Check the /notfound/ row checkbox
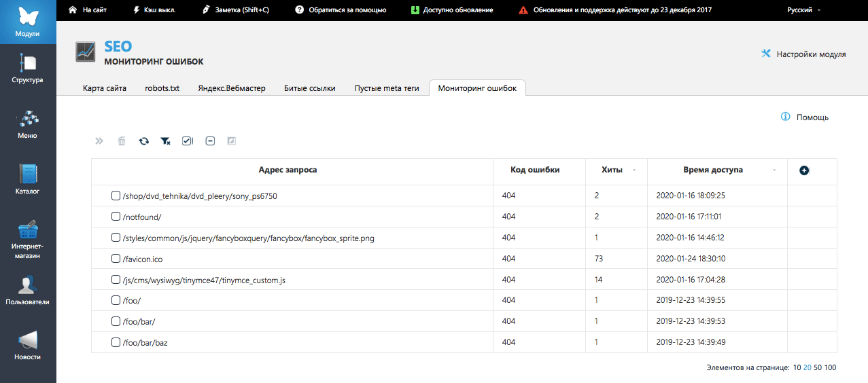Image resolution: width=868 pixels, height=383 pixels. point(116,217)
